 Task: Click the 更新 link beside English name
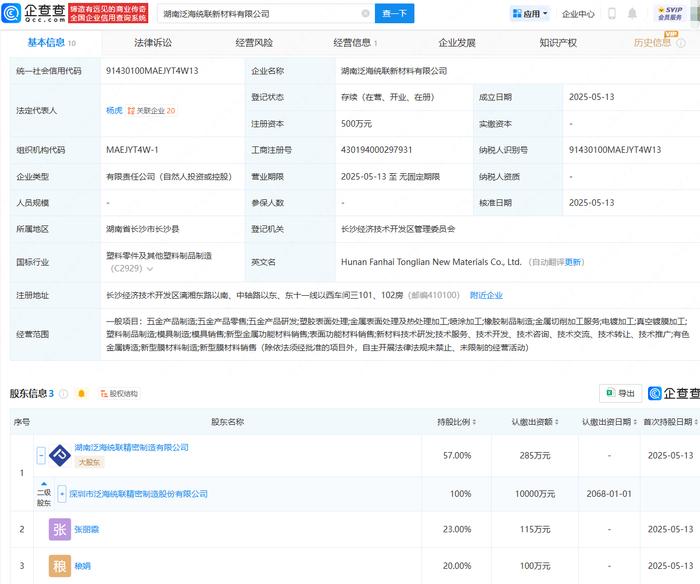tap(573, 262)
